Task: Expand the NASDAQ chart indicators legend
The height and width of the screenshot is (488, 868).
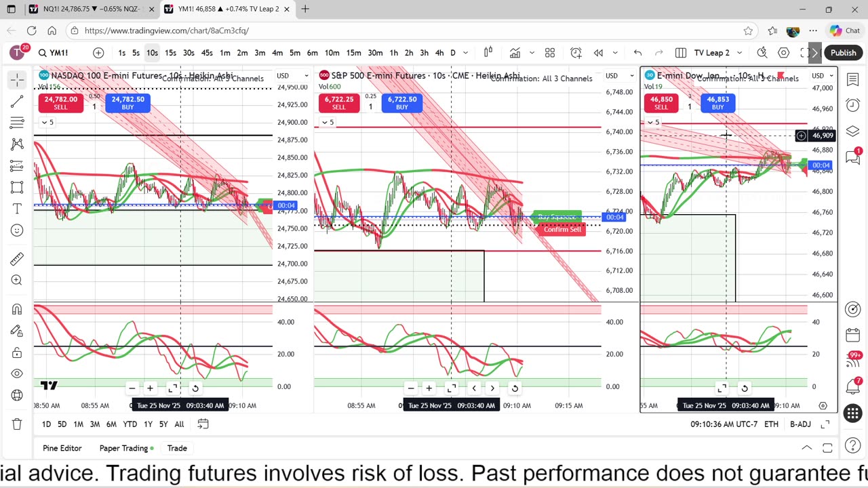Action: (x=47, y=123)
